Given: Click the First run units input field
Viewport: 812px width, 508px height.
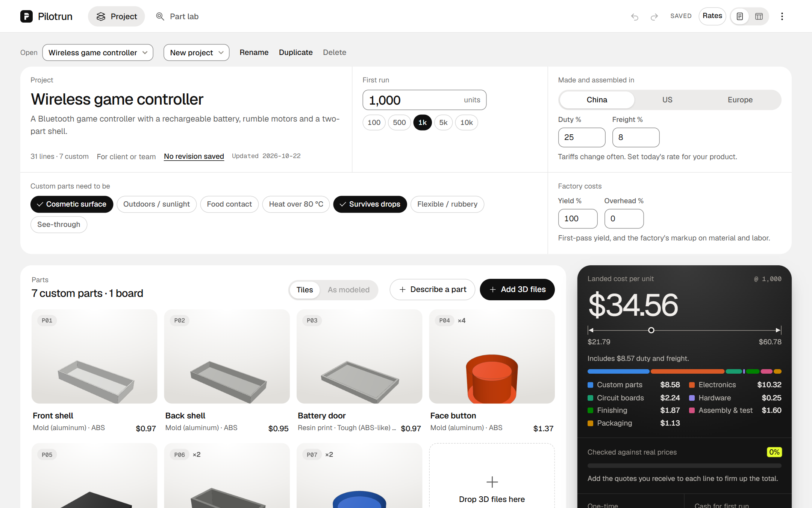Looking at the screenshot, I should [424, 100].
